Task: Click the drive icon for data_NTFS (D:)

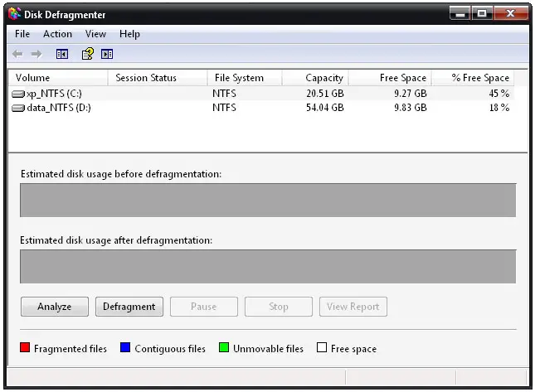Action: point(18,108)
